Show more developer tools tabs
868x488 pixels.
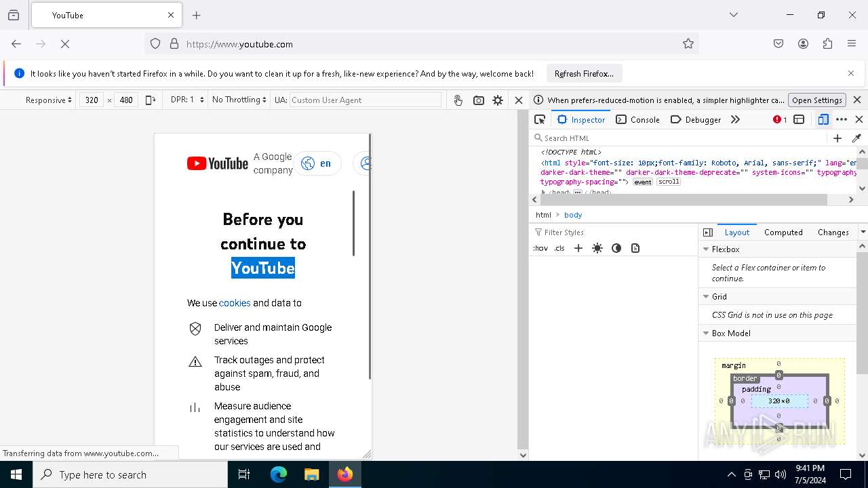tap(735, 119)
